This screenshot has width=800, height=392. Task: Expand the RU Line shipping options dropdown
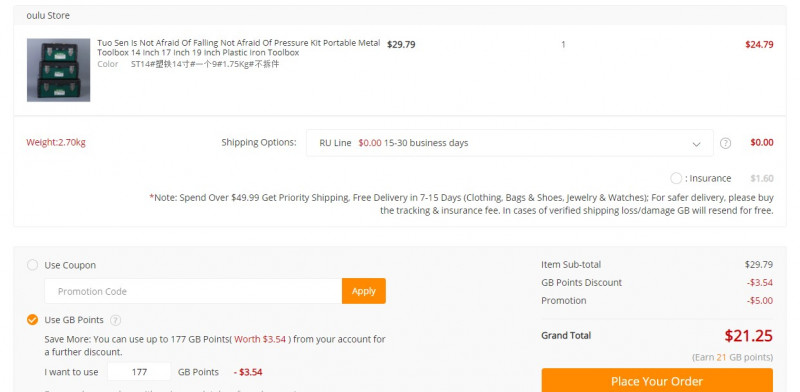[509, 143]
